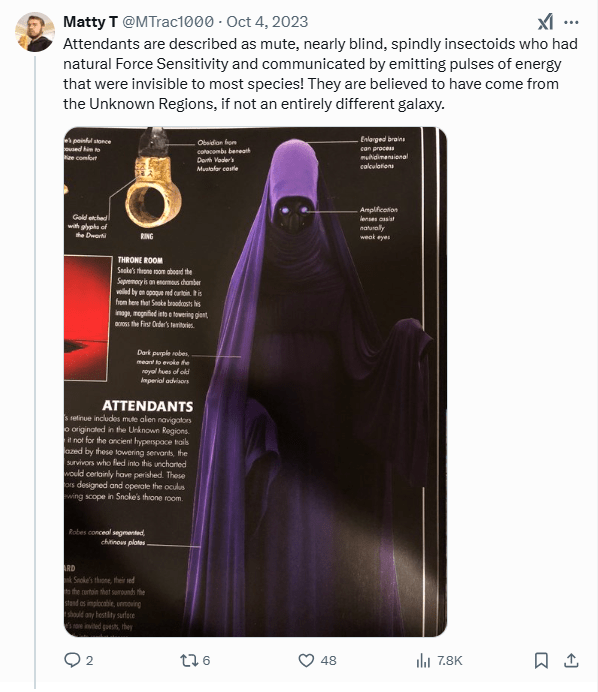Click the reply comment icon

coord(72,660)
